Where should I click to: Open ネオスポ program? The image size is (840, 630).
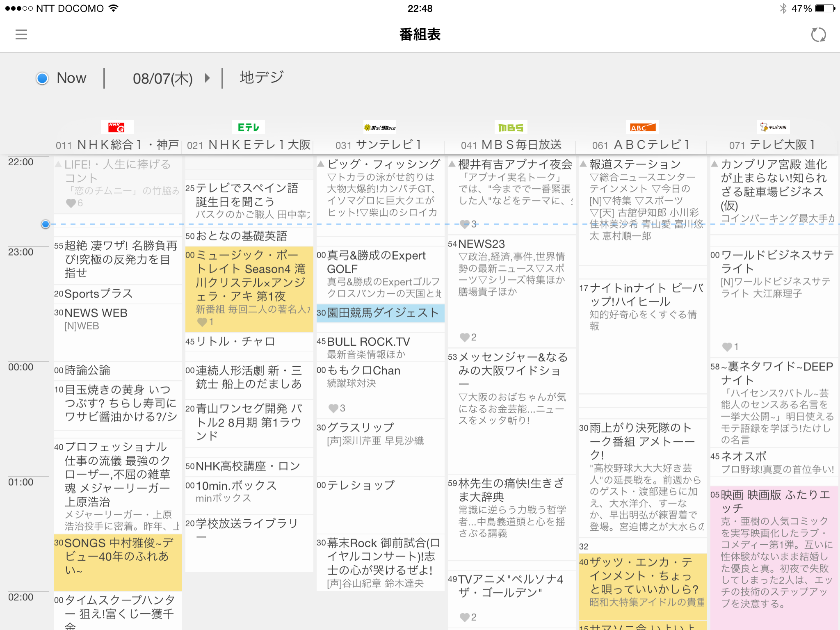774,462
